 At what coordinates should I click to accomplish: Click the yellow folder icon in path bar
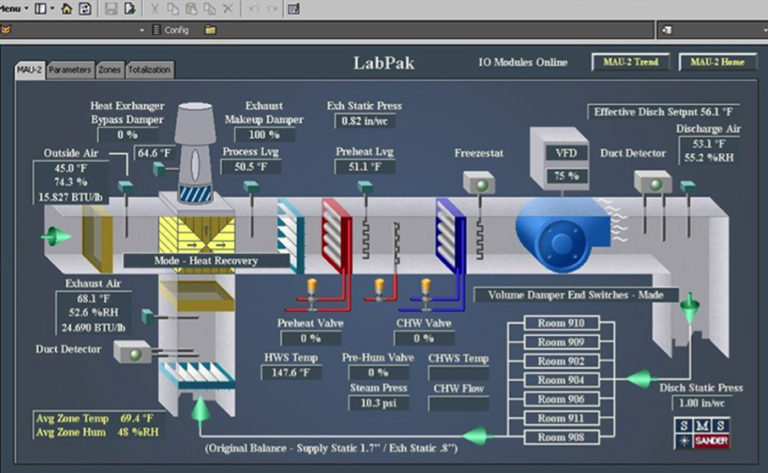click(210, 30)
